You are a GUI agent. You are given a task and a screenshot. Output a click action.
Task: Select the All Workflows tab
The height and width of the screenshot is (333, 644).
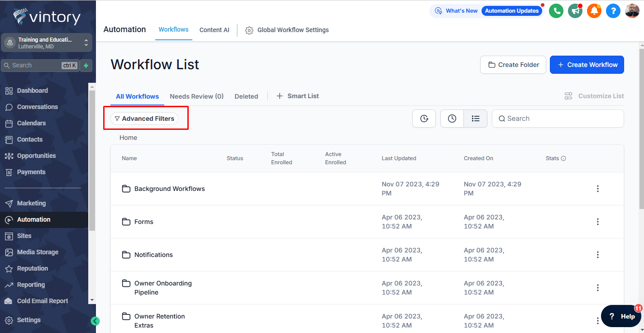[x=137, y=96]
